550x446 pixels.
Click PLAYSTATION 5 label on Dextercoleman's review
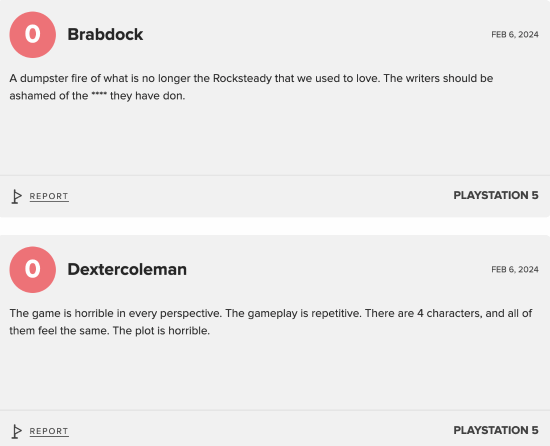(496, 430)
